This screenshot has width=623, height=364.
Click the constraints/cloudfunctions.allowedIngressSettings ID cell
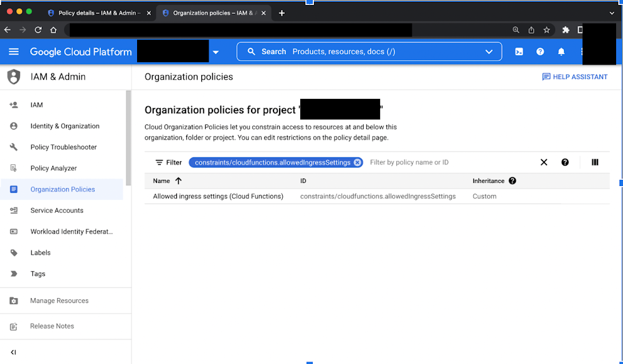pos(378,196)
